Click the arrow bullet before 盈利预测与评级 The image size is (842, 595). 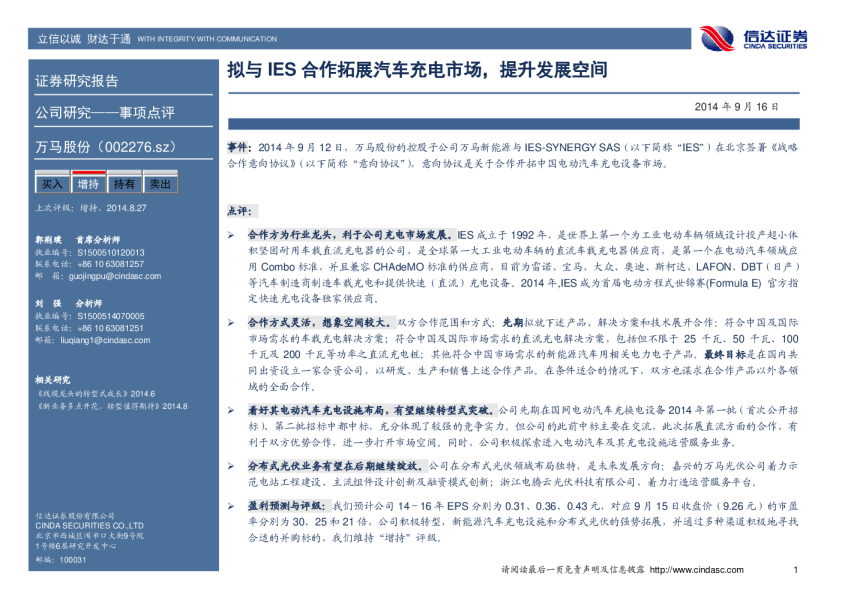(230, 506)
